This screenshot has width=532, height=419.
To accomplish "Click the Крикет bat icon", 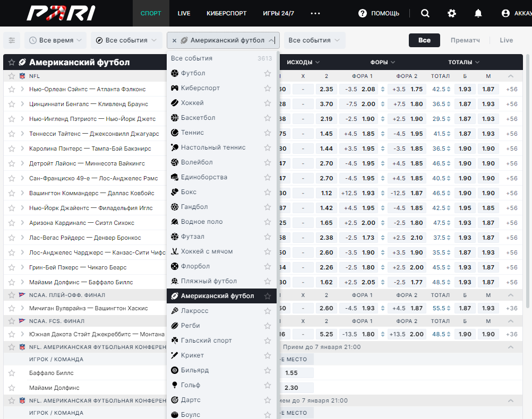I will [174, 355].
